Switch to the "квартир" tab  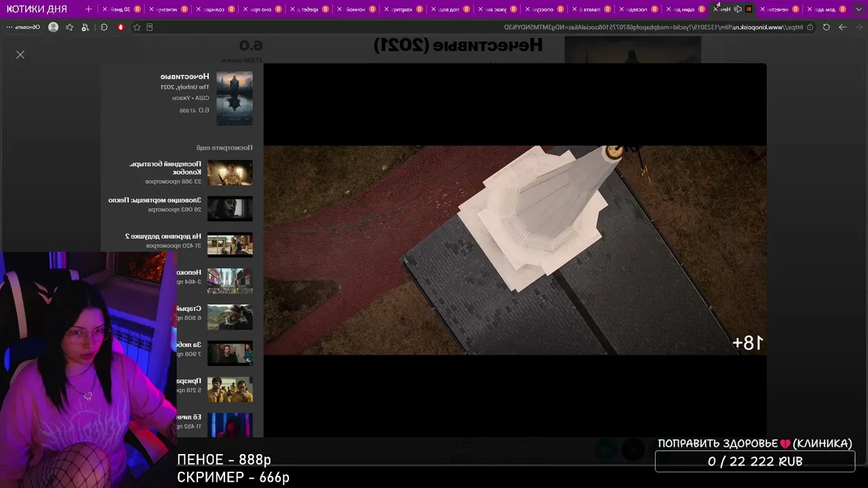(x=403, y=9)
